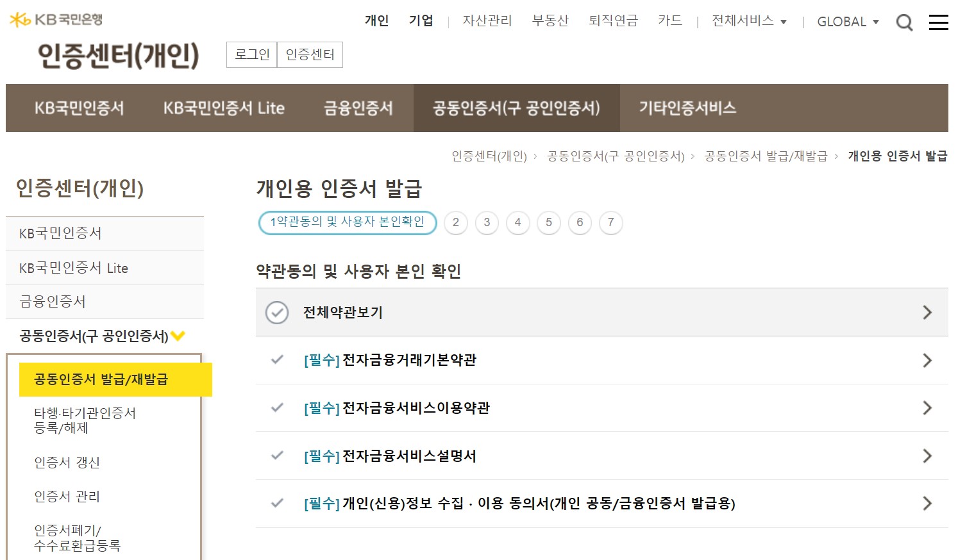Open the hamburger menu icon

coord(938,22)
